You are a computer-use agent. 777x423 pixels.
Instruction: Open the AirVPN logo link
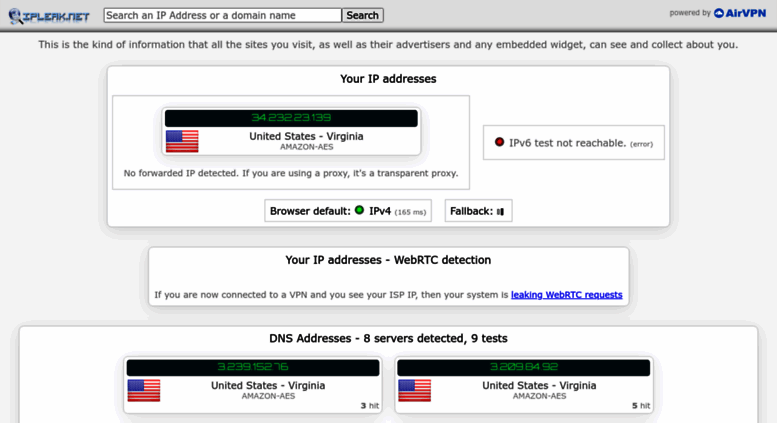(x=740, y=13)
